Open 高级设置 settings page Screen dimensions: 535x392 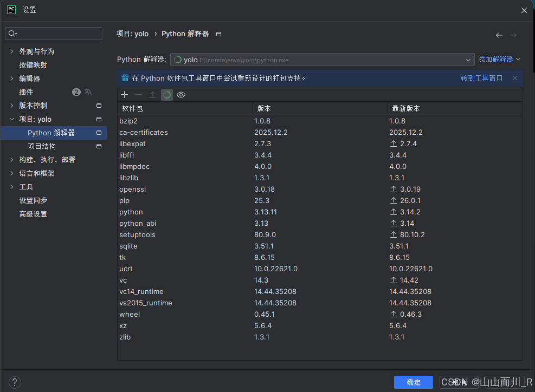tap(33, 214)
